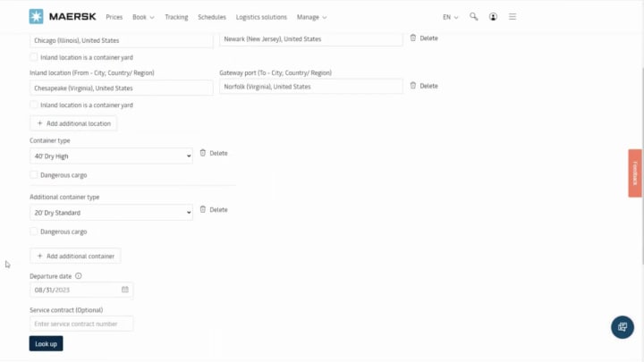Open Logistics solutions menu item
The height and width of the screenshot is (362, 644).
click(261, 17)
